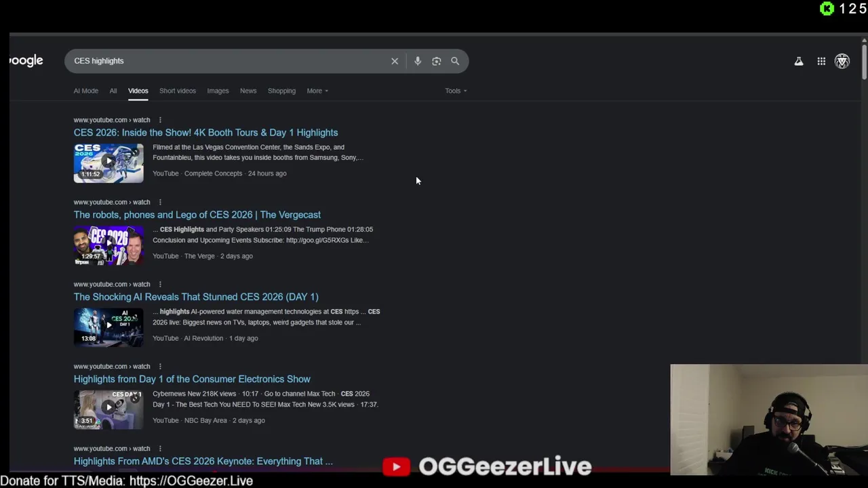
Task: Open the Shopping tab
Action: click(x=281, y=91)
